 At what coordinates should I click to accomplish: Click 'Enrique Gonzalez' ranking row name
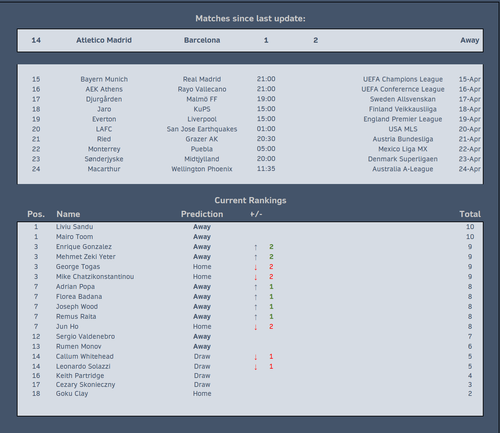[84, 247]
